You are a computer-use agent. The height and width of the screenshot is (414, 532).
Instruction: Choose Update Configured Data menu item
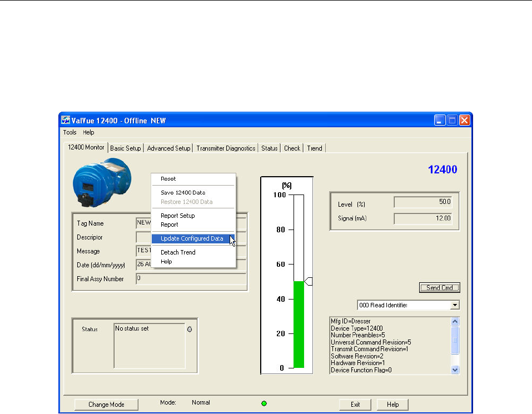click(x=193, y=238)
